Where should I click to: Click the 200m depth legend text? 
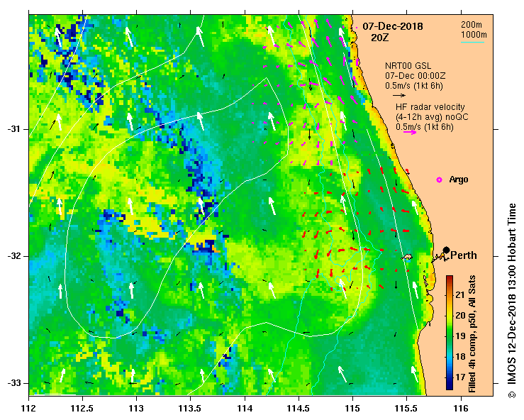[x=472, y=24]
